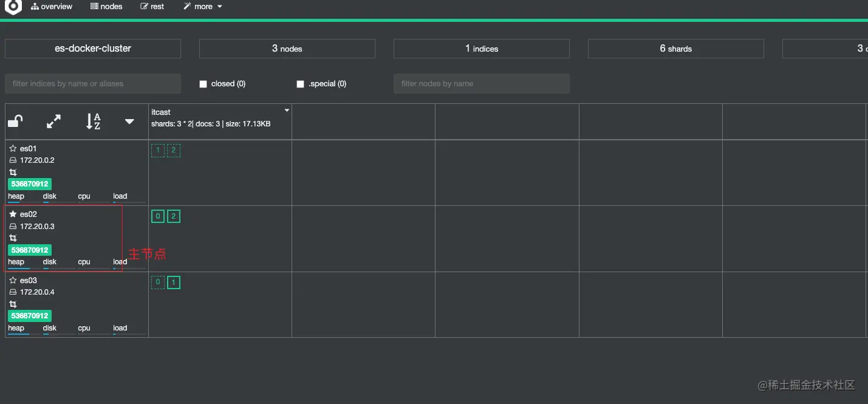Select replica shard 1 on es01

click(x=158, y=151)
